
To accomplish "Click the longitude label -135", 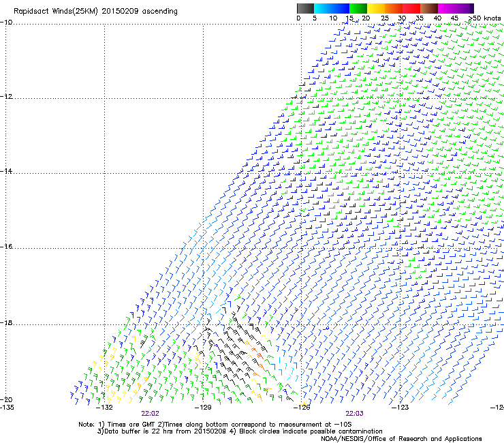I will [x=7, y=408].
